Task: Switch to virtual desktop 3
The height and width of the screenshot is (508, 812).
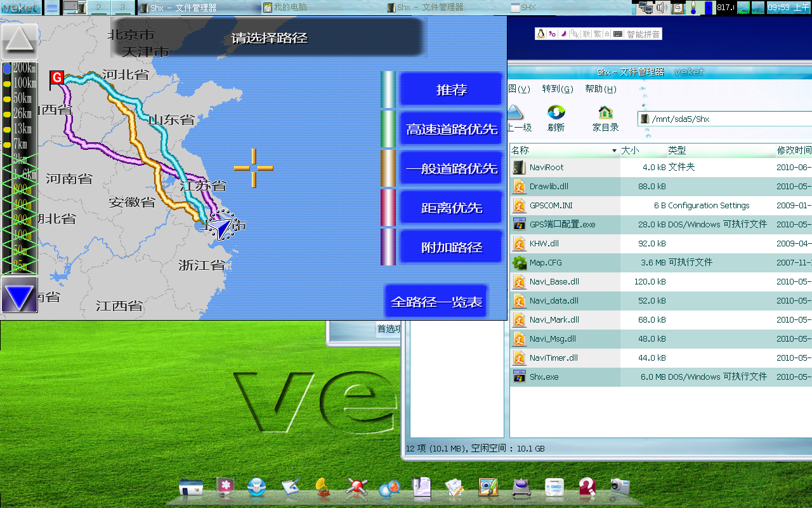Action: click(x=122, y=8)
